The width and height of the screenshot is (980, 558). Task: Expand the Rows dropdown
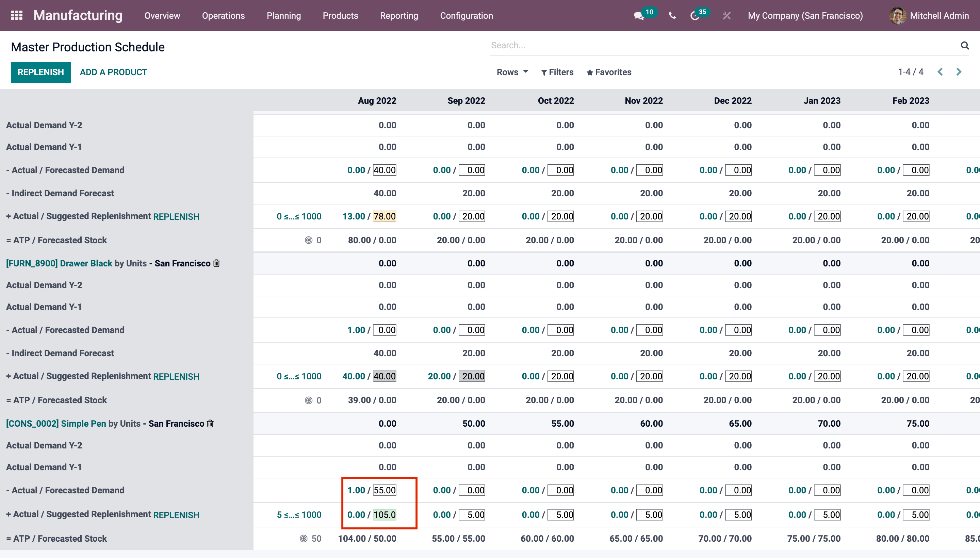[x=512, y=72]
